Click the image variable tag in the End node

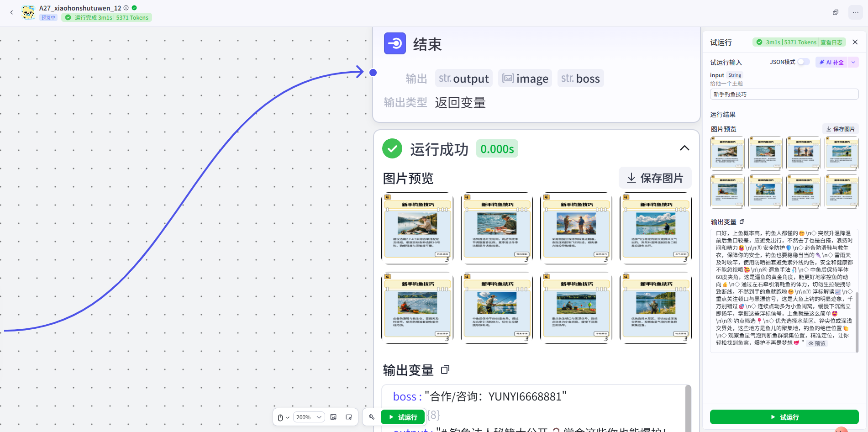(525, 78)
